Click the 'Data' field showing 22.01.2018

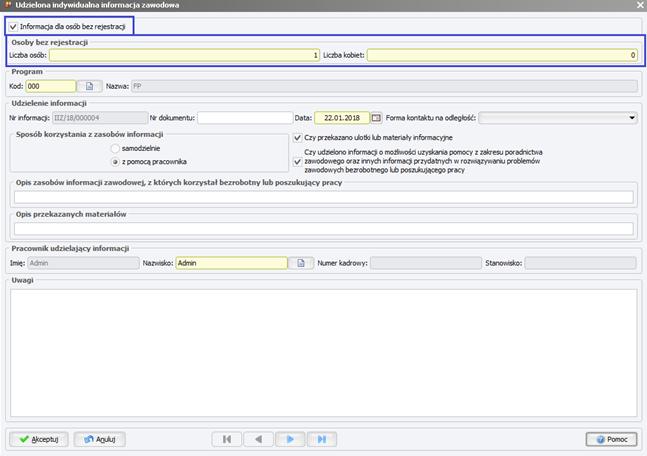[342, 118]
